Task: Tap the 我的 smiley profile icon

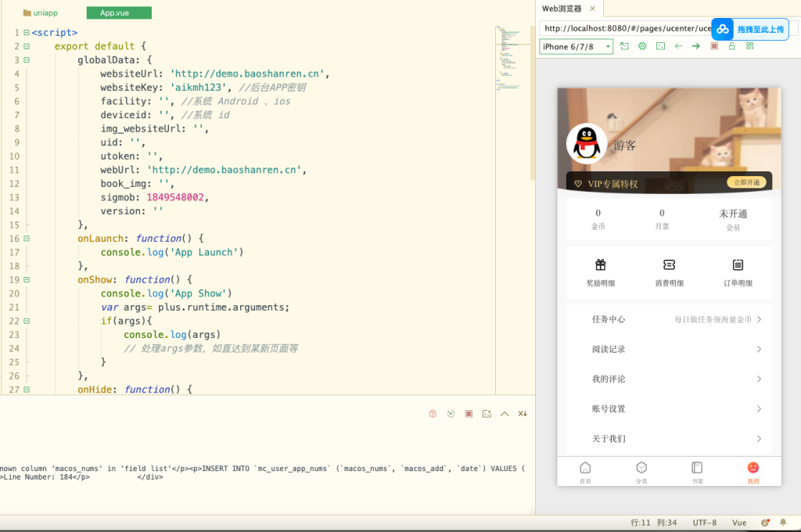Action: (753, 468)
